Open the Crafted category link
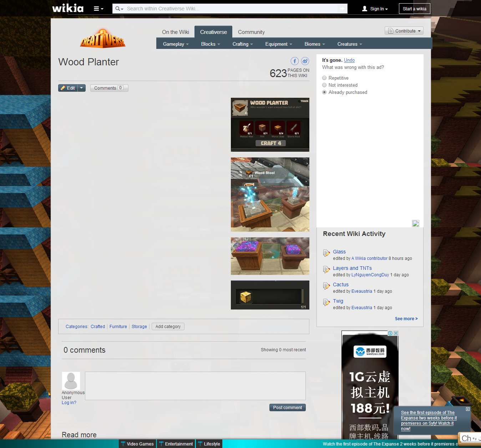481x448 pixels. (x=98, y=327)
